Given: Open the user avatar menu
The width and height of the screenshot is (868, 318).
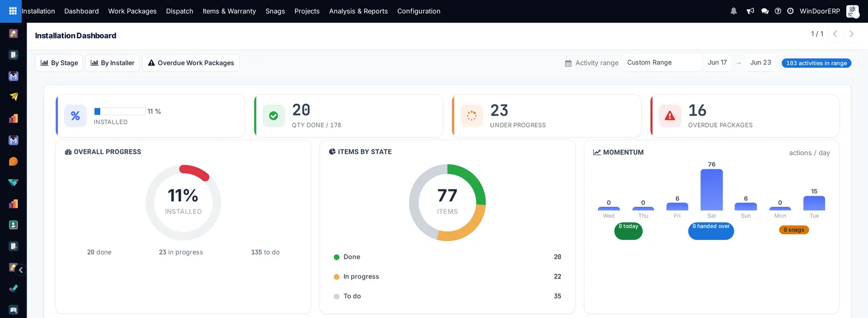Looking at the screenshot, I should point(852,11).
